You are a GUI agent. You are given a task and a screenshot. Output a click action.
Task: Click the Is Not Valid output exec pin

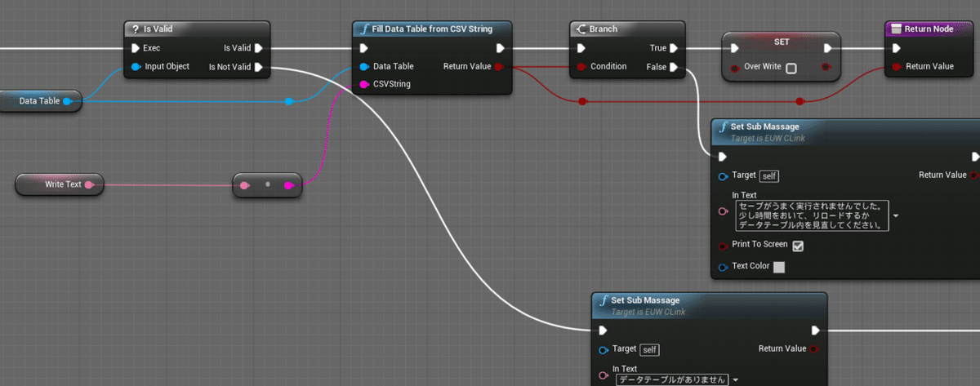pos(259,67)
